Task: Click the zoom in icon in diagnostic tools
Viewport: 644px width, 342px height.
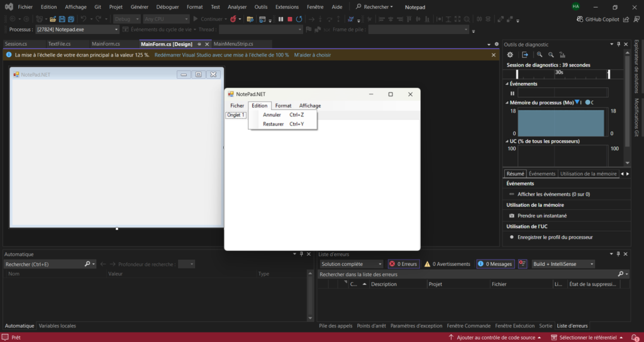Action: pyautogui.click(x=540, y=55)
